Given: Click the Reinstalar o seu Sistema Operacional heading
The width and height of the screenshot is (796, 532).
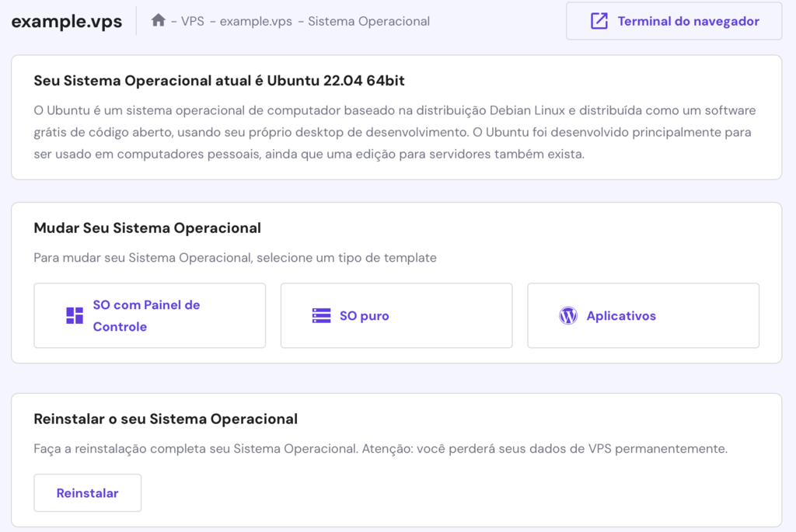Looking at the screenshot, I should pos(165,418).
